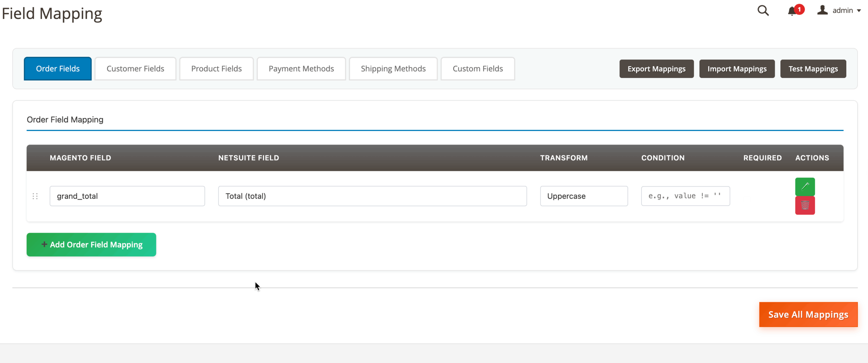Click Save All Mappings
This screenshot has height=363, width=868.
(808, 314)
